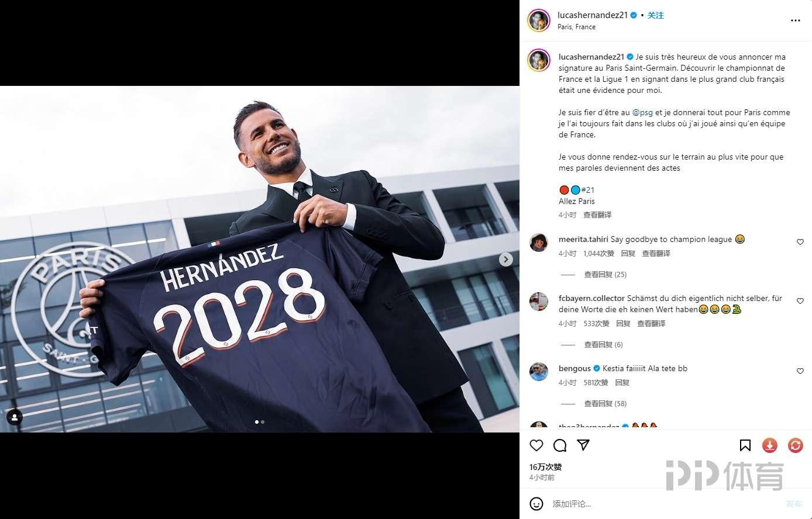The height and width of the screenshot is (519, 812).
Task: Click the red download icon
Action: [770, 446]
